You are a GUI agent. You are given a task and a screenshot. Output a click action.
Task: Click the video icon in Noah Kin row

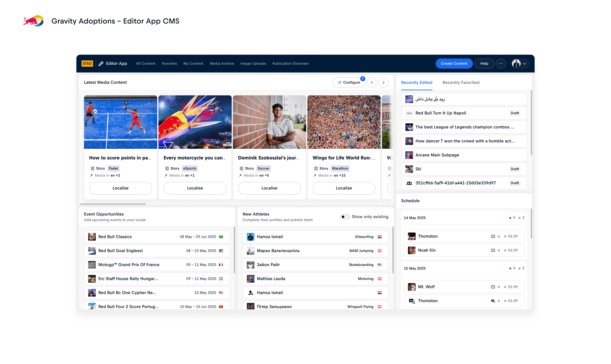pos(493,250)
